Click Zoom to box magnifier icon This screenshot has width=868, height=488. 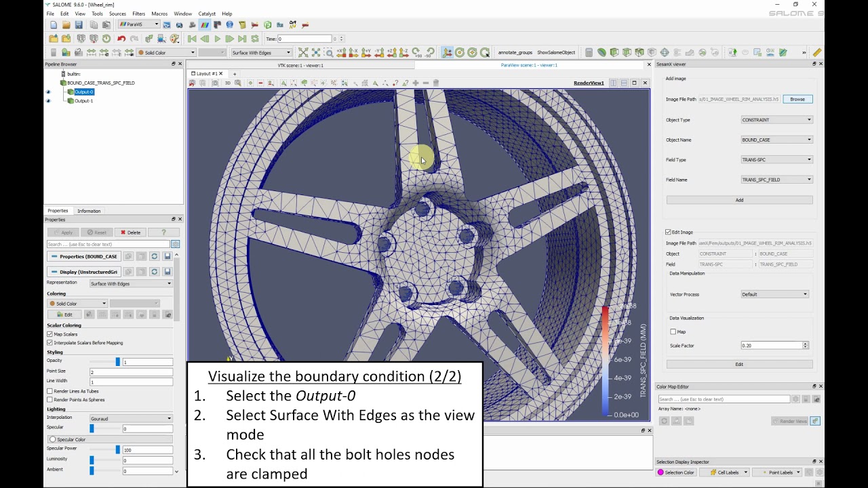pyautogui.click(x=329, y=52)
